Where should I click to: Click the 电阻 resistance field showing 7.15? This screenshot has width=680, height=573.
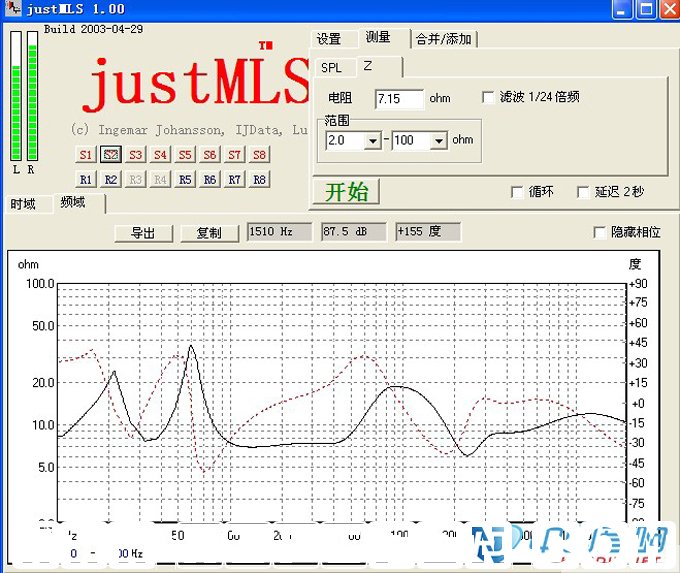click(399, 99)
